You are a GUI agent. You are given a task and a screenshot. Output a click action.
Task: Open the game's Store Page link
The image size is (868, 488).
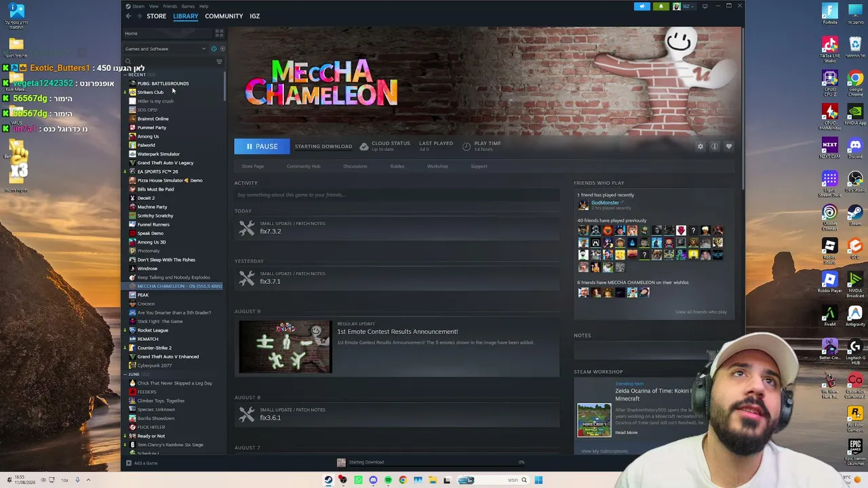pyautogui.click(x=253, y=166)
